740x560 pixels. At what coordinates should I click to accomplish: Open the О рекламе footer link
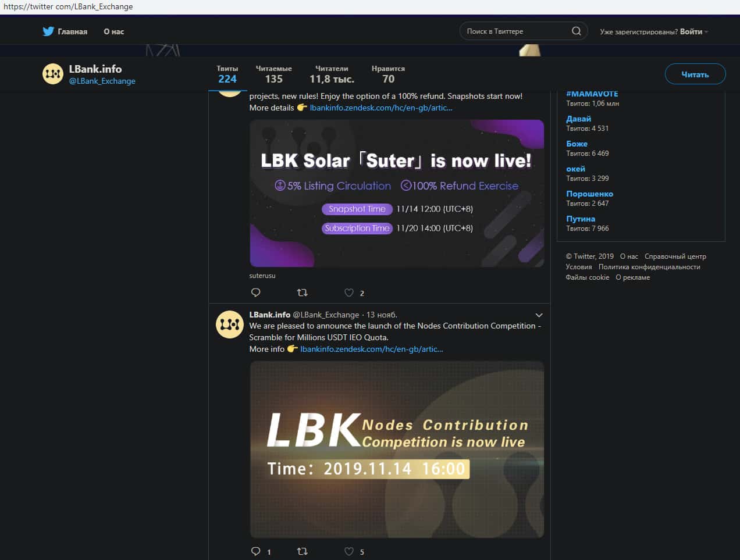tap(633, 277)
